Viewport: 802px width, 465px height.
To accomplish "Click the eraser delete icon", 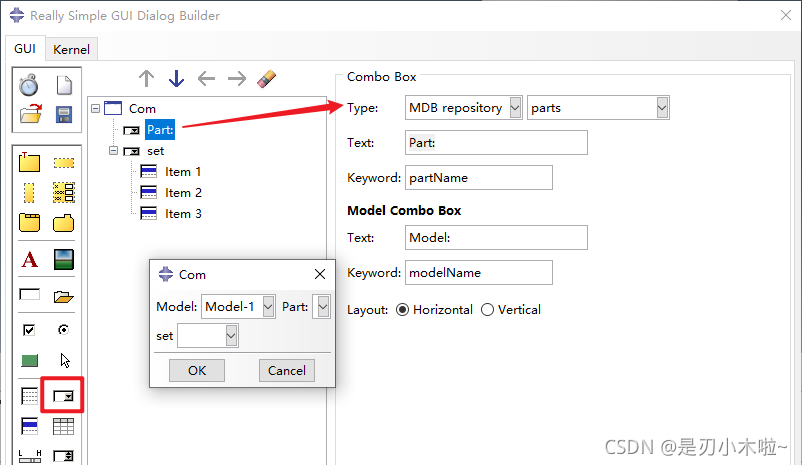I will (x=265, y=79).
